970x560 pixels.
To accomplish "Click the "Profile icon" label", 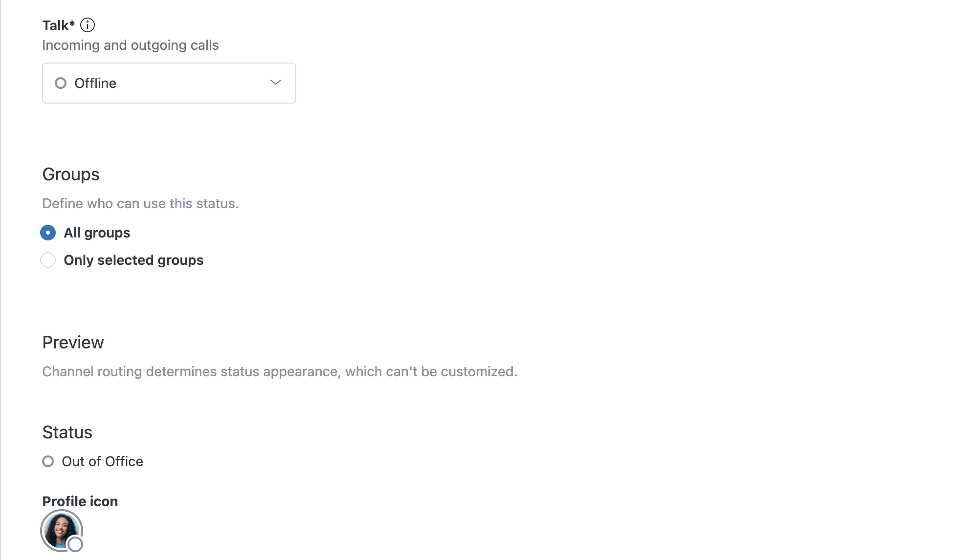I will pos(80,501).
